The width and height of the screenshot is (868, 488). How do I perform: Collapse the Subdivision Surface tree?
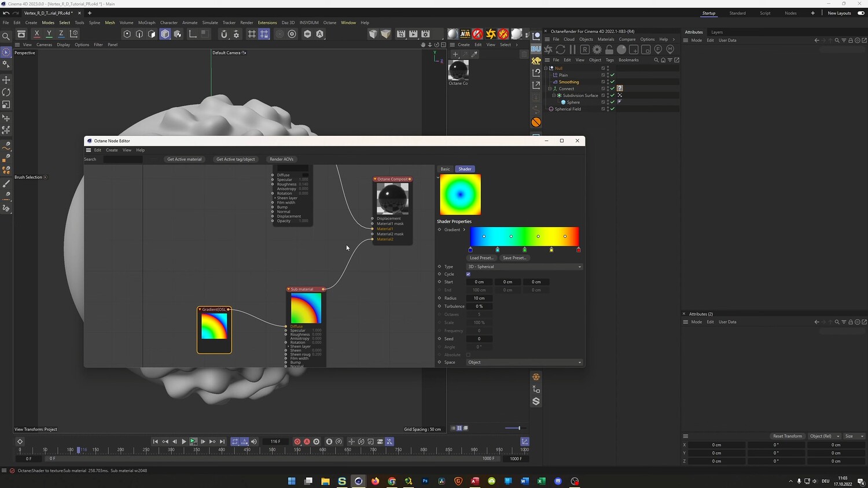coord(554,95)
